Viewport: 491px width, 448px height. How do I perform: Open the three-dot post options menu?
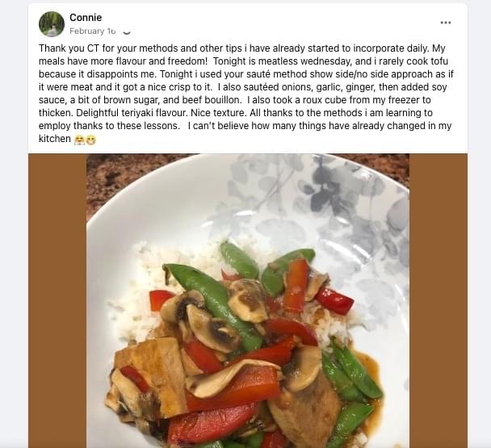(445, 23)
